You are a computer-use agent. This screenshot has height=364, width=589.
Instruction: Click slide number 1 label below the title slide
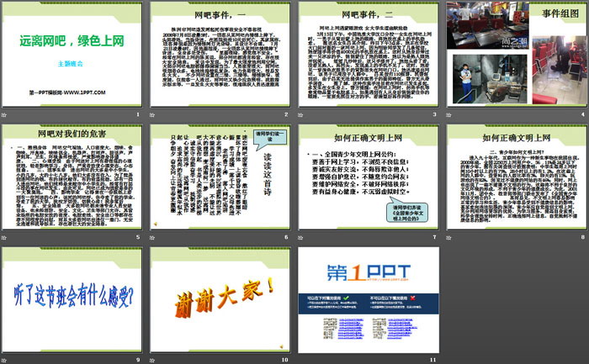pos(138,114)
